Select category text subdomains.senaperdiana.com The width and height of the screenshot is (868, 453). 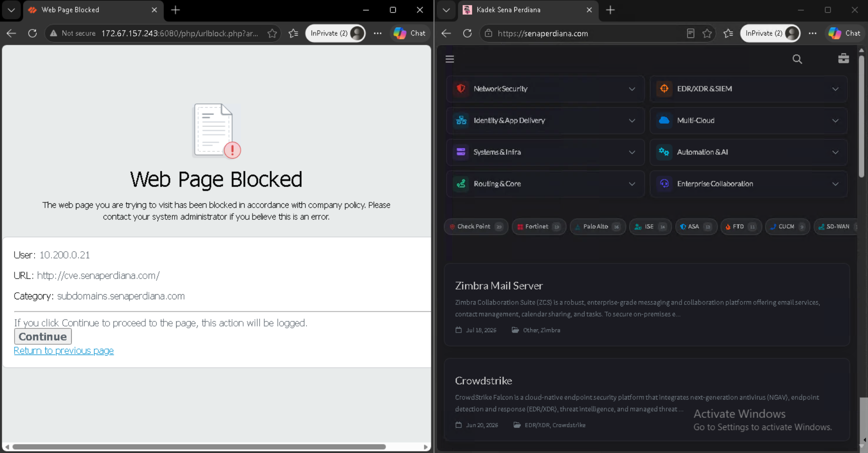(121, 296)
